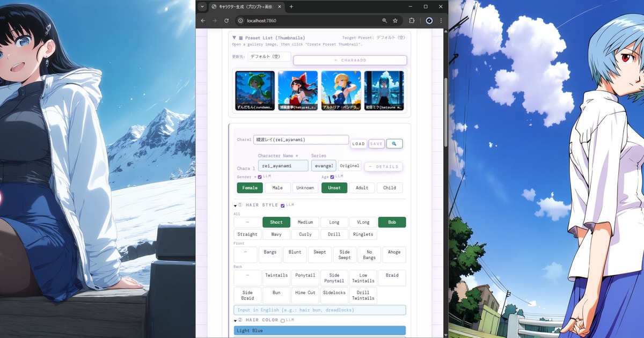View site information icon in address bar
The image size is (644, 338).
(x=240, y=20)
